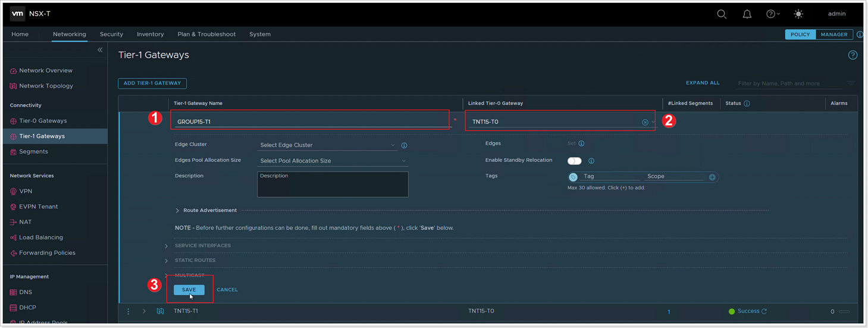Click the Edge Cluster info icon

tap(404, 145)
